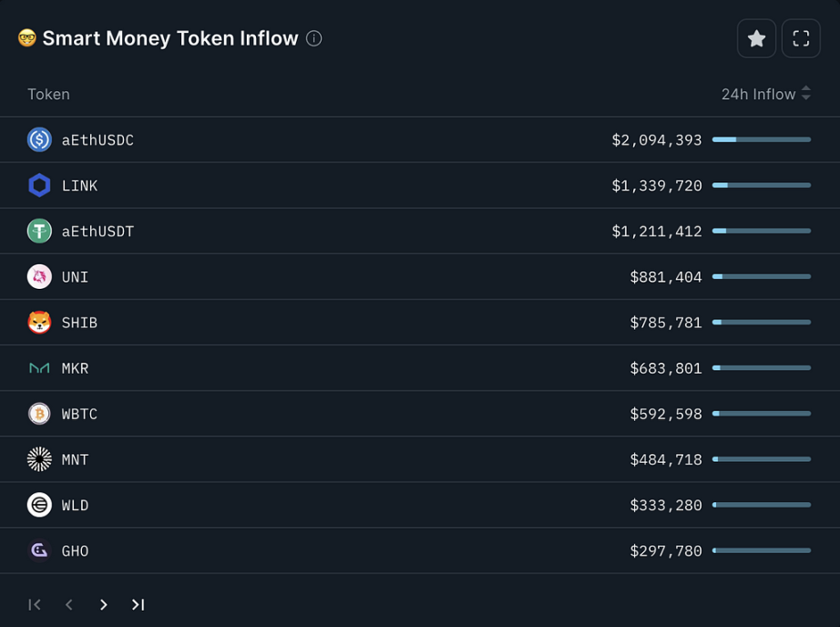The height and width of the screenshot is (627, 840).
Task: Click the star favorite icon button
Action: tap(756, 38)
